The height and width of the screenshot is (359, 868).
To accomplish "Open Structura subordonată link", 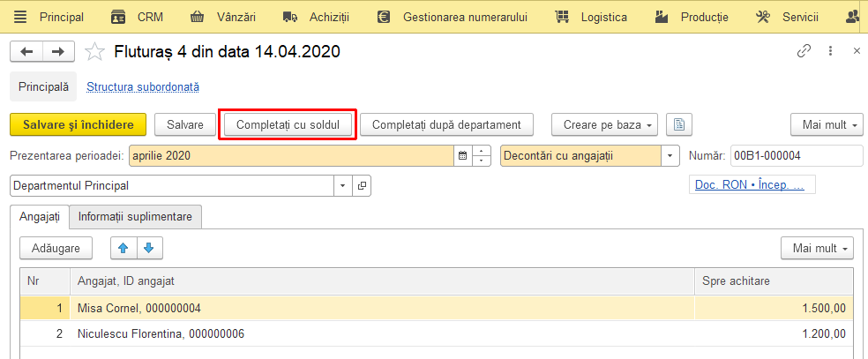I will pyautogui.click(x=143, y=86).
